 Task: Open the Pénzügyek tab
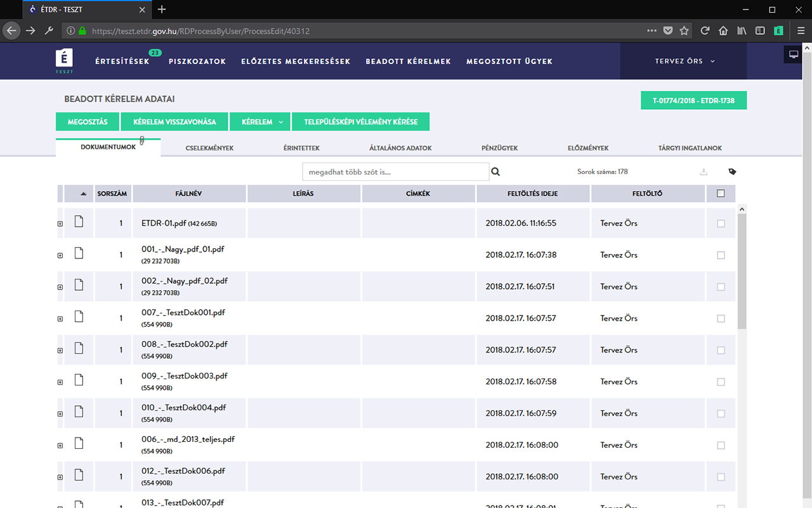click(499, 148)
